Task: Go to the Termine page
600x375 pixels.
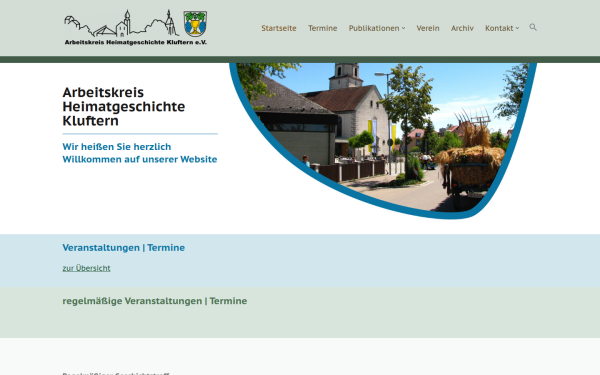Action: (323, 28)
